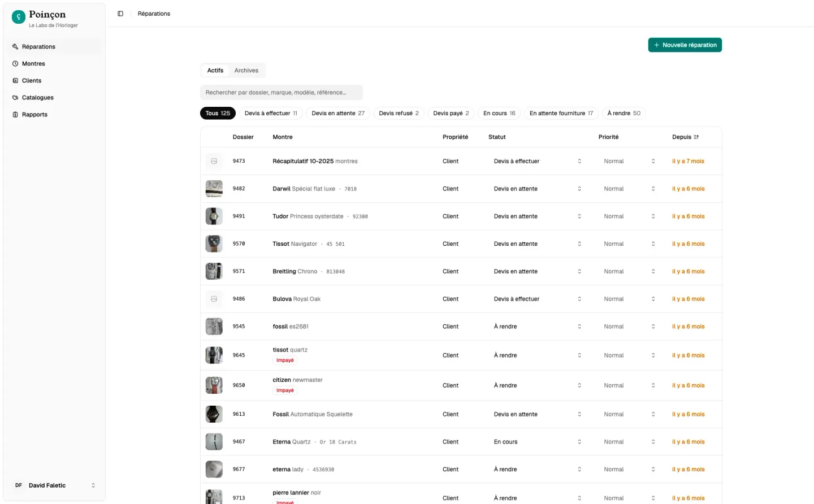Open the tissot quartz thumbnail
Screen dimensions: 814x504
pyautogui.click(x=214, y=355)
